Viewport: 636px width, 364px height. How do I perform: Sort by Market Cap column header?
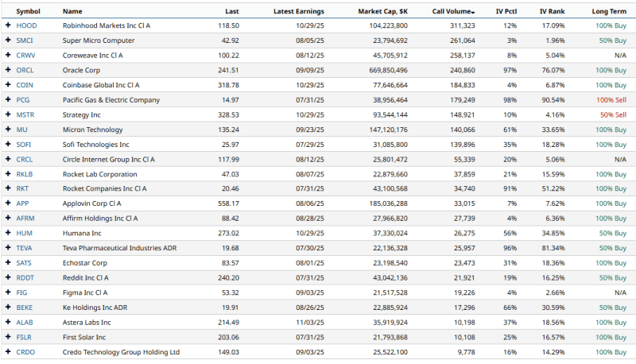coord(384,12)
